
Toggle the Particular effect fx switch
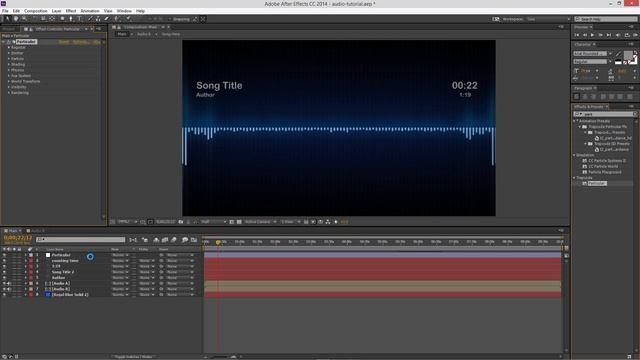tap(9, 42)
